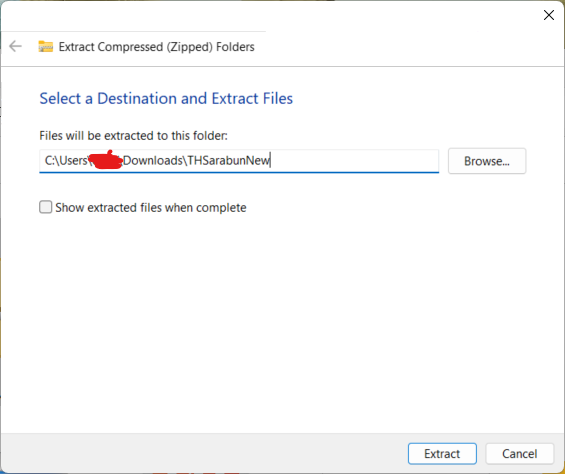Click the gray footer bar left of Extract
This screenshot has width=565, height=474.
(202, 453)
